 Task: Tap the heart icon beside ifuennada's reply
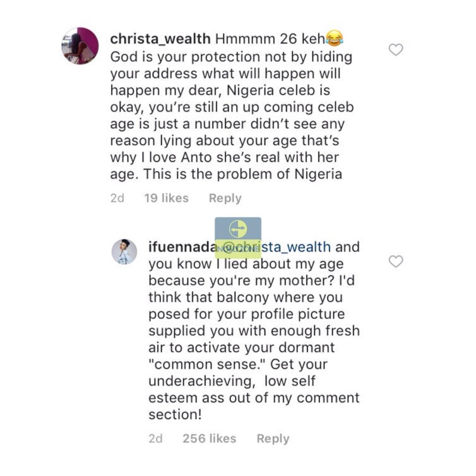[x=396, y=261]
